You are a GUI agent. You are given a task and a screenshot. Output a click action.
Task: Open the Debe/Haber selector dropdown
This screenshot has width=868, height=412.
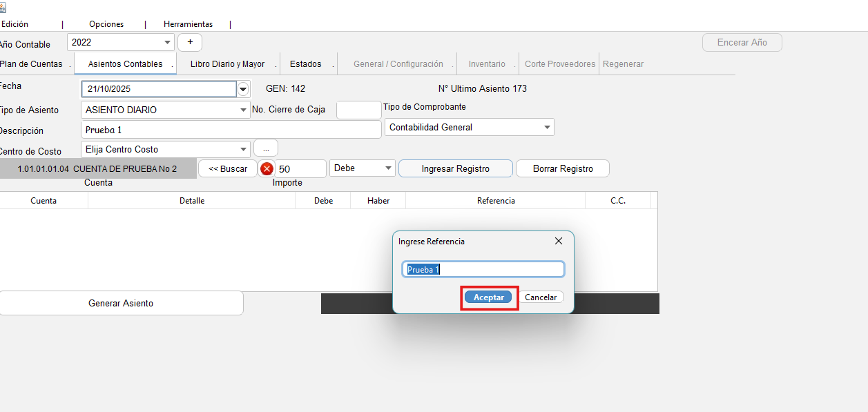(388, 168)
